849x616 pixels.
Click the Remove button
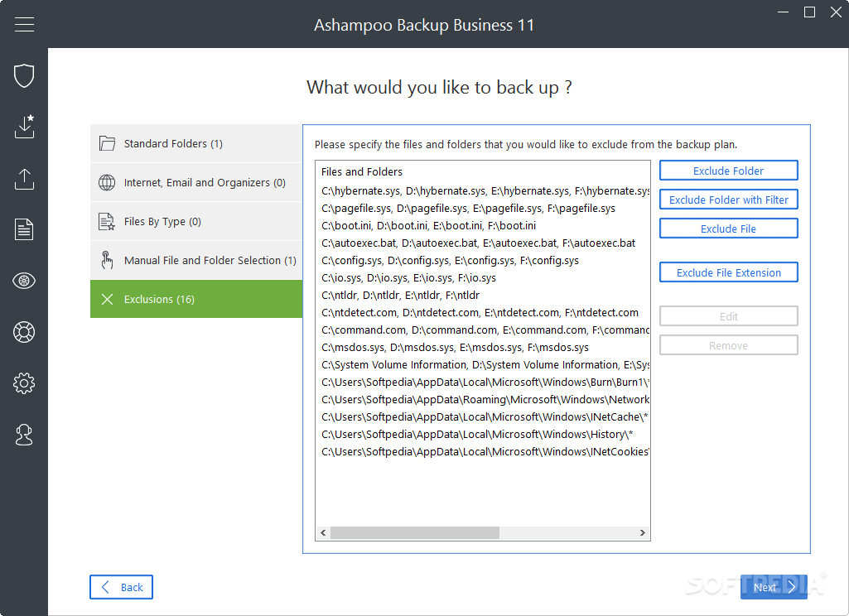(x=728, y=345)
